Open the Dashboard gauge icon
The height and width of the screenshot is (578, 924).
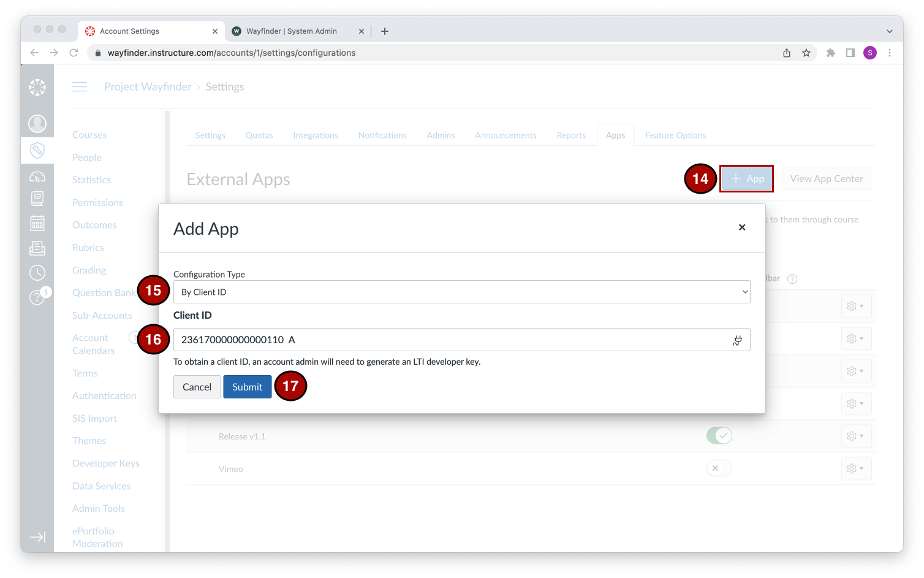[x=37, y=177]
